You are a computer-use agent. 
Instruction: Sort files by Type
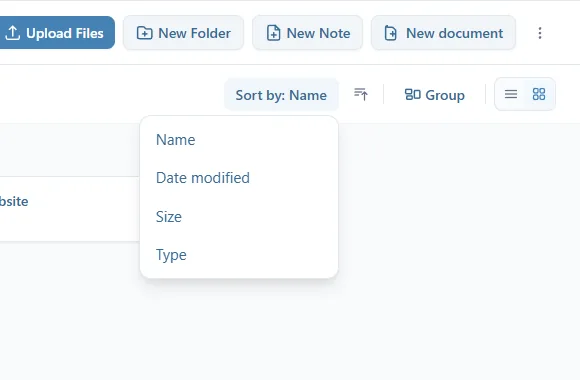pyautogui.click(x=239, y=255)
